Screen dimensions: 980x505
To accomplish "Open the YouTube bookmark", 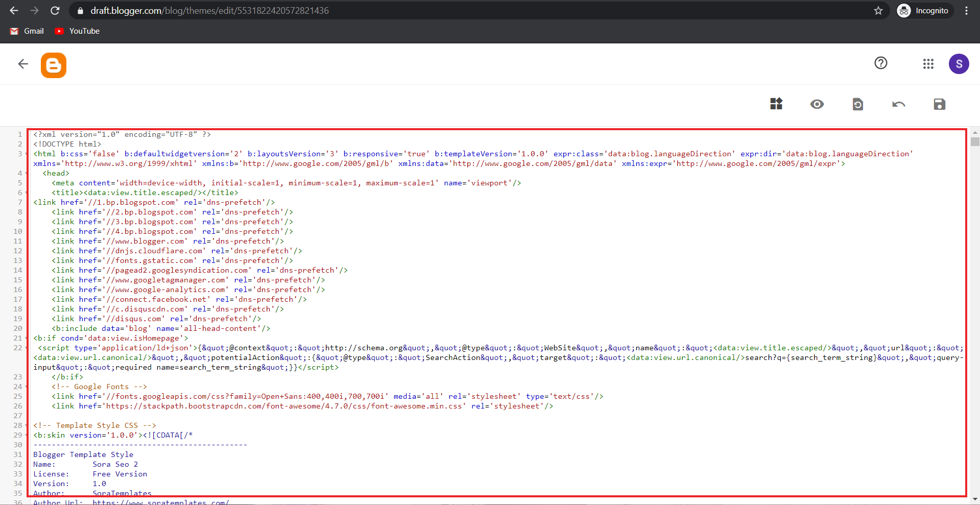I will [x=78, y=31].
